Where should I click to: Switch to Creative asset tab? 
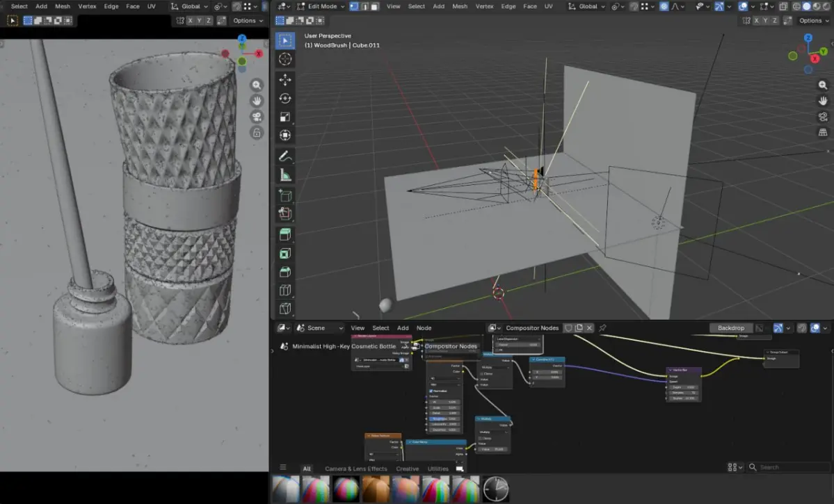point(408,469)
